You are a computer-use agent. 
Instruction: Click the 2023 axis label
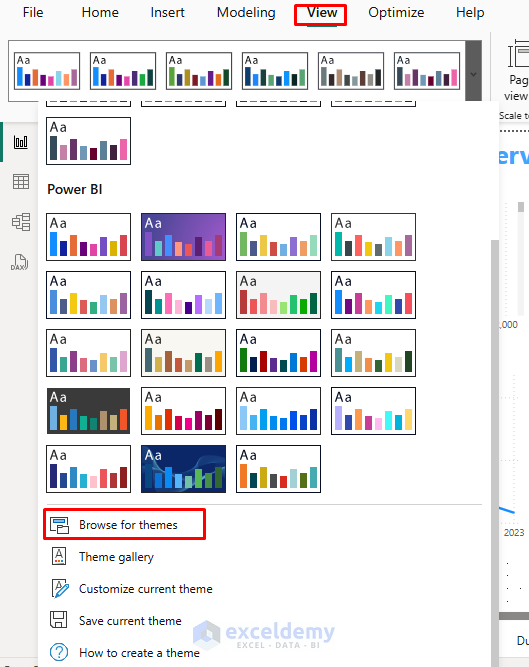click(x=514, y=533)
